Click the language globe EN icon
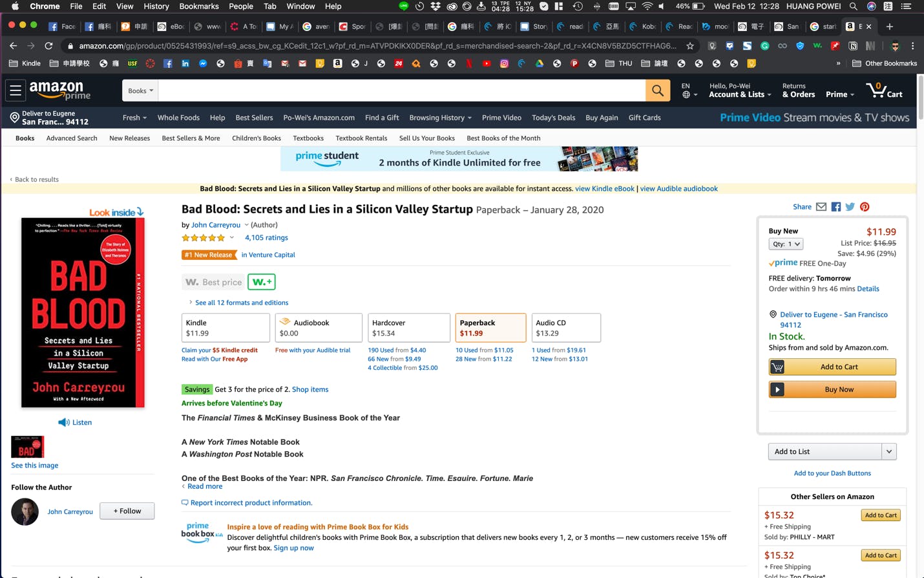 [689, 91]
